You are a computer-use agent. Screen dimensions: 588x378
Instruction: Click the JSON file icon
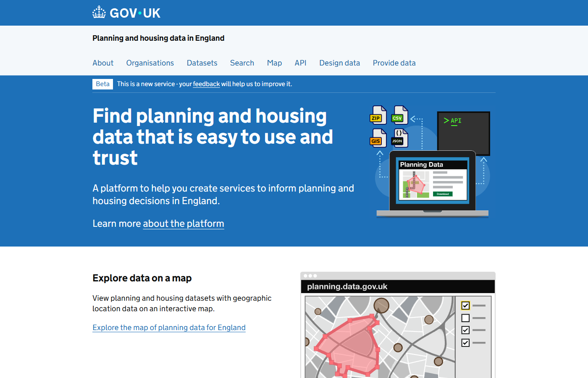coord(399,138)
